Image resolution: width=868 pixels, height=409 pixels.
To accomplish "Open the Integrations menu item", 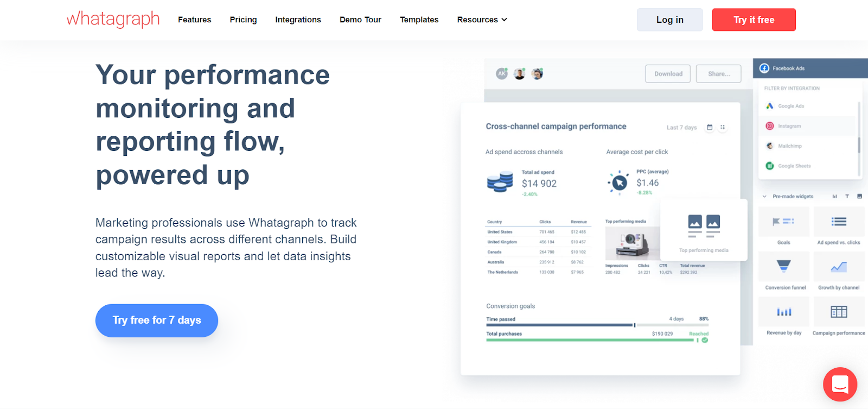I will tap(298, 20).
